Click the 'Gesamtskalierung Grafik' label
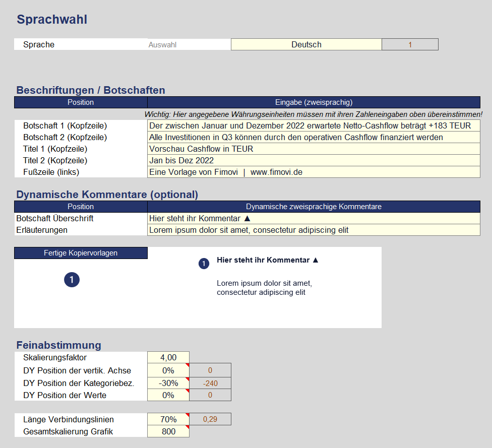 point(68,432)
